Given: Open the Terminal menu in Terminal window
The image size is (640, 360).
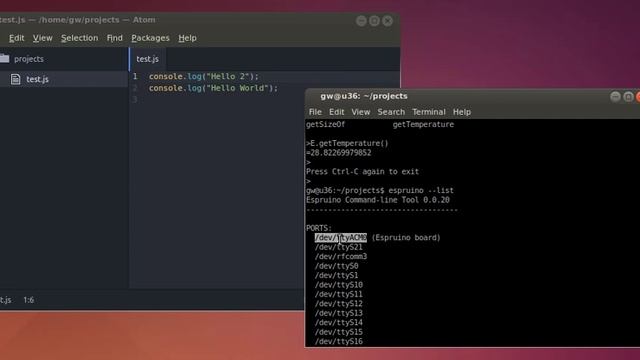Looking at the screenshot, I should (x=429, y=112).
